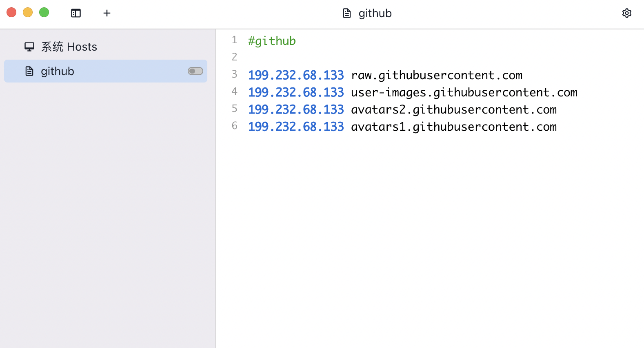Open settings gear icon
The width and height of the screenshot is (644, 348).
click(x=627, y=13)
